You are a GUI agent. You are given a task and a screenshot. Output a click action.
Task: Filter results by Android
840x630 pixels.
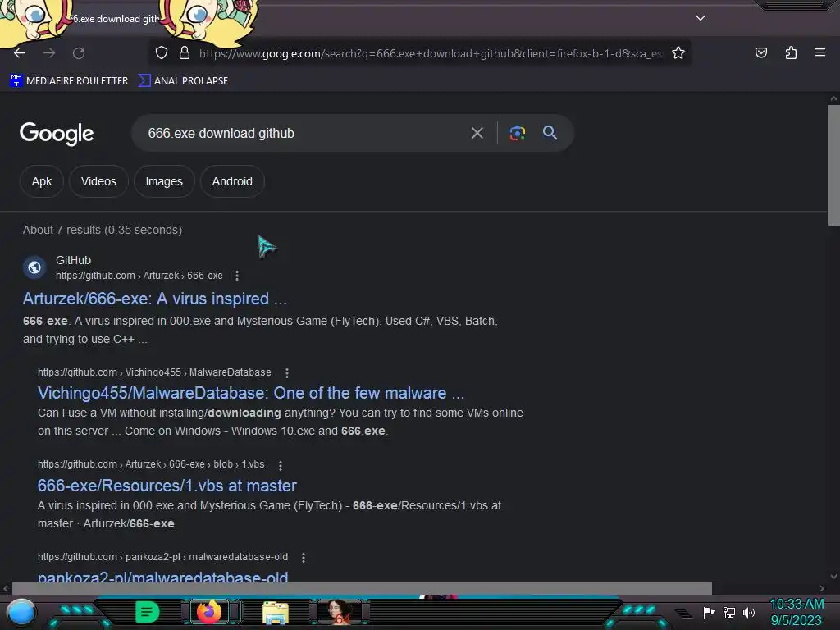(x=232, y=181)
